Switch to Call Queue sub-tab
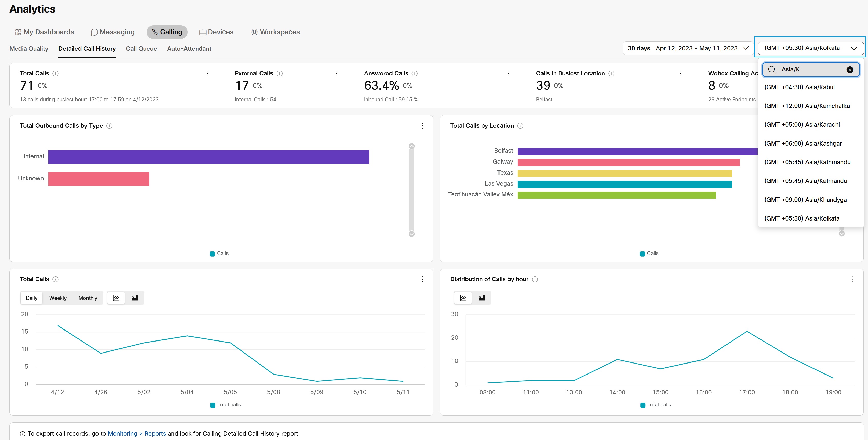Image resolution: width=868 pixels, height=440 pixels. tap(142, 49)
